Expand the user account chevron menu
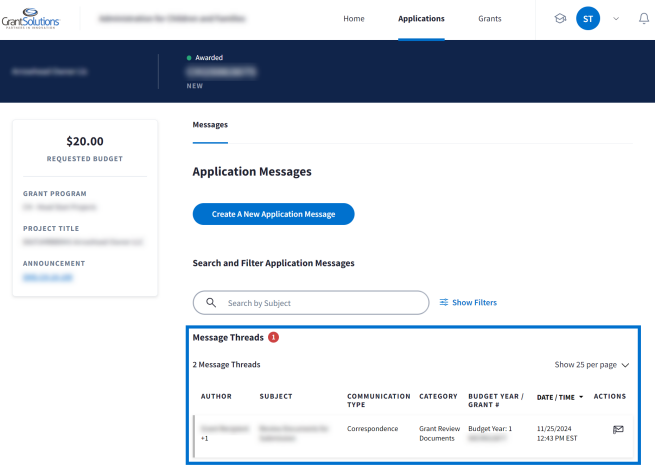The image size is (655, 465). (615, 19)
